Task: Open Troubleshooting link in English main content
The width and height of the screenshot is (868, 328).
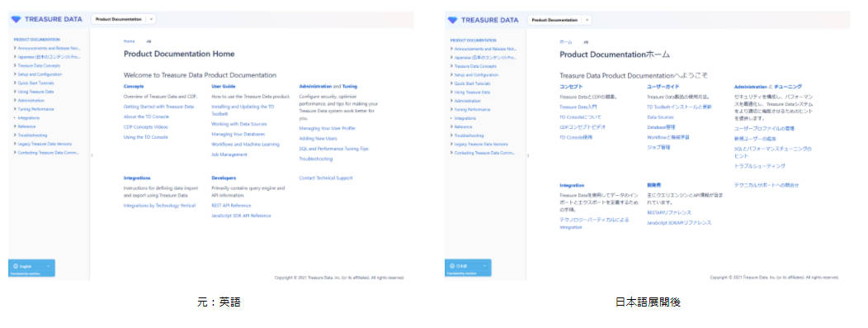Action: (316, 159)
